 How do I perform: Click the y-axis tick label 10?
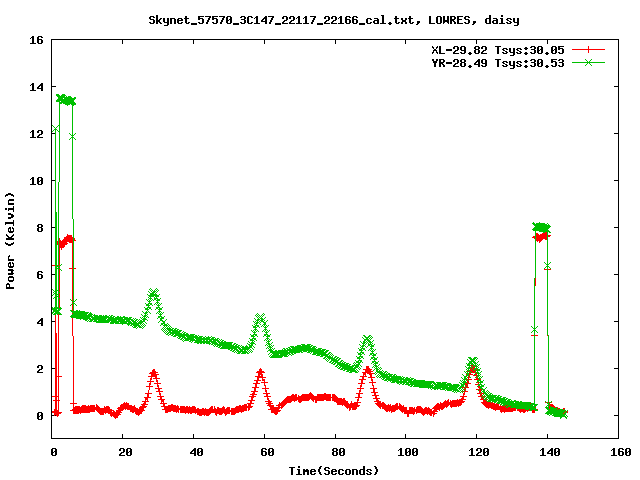(x=36, y=181)
